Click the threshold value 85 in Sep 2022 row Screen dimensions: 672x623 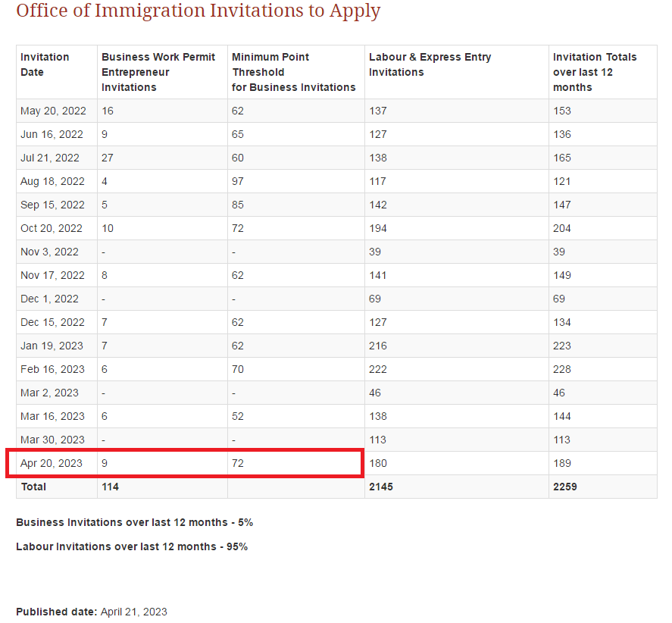[238, 205]
